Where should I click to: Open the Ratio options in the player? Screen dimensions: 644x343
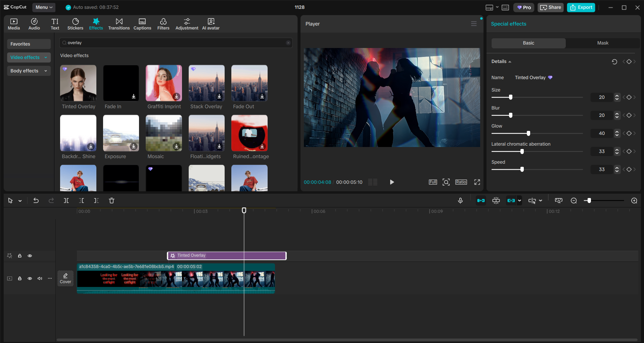point(461,182)
